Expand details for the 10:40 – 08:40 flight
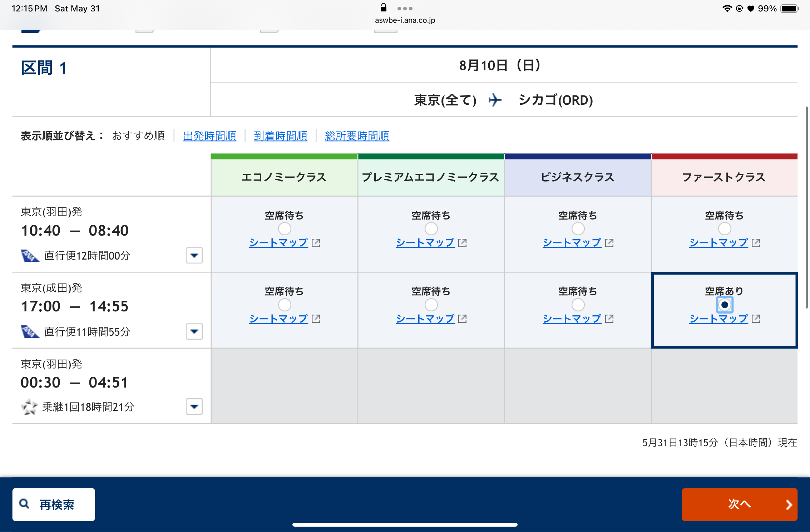Screen dimensions: 810x532 click(x=194, y=255)
